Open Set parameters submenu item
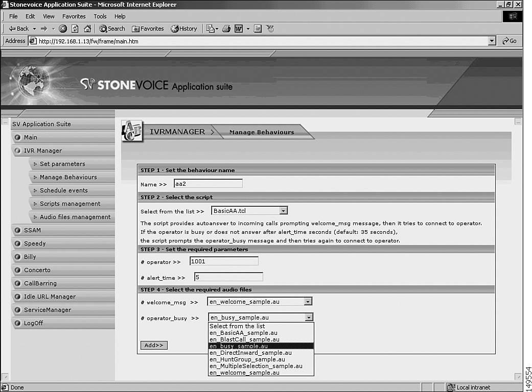Viewport: 532px width, 392px height. [72, 164]
